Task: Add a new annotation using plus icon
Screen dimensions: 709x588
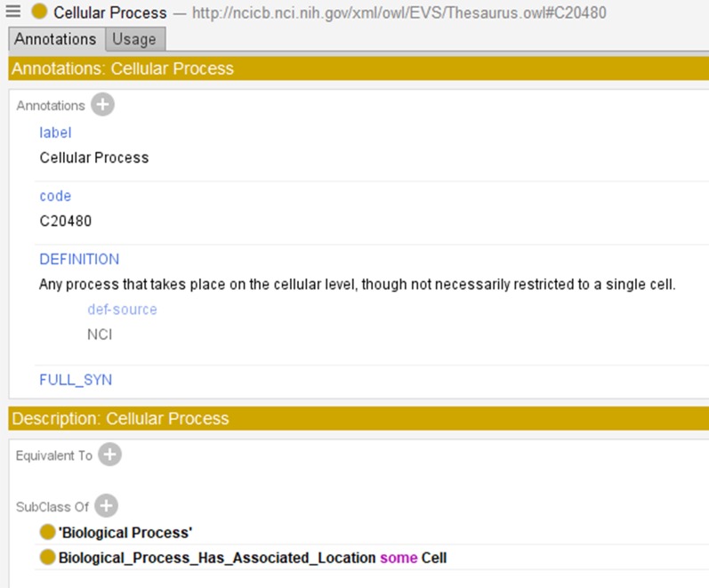Action: pos(103,105)
